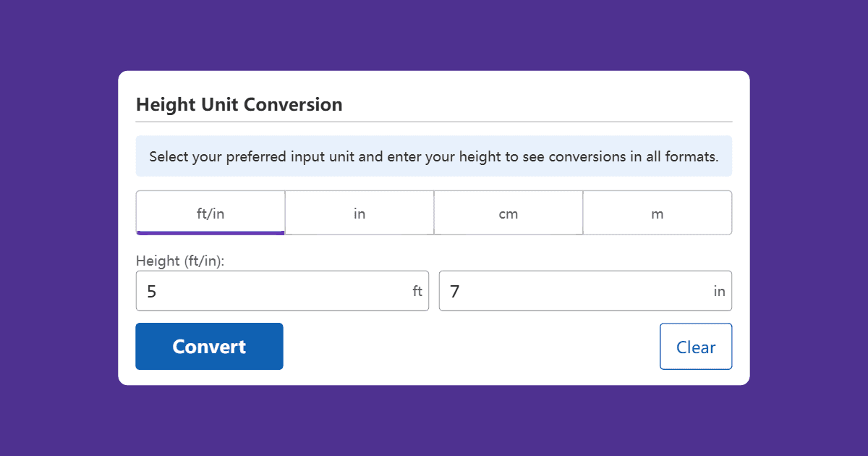Open the in unit tab

pos(359,213)
